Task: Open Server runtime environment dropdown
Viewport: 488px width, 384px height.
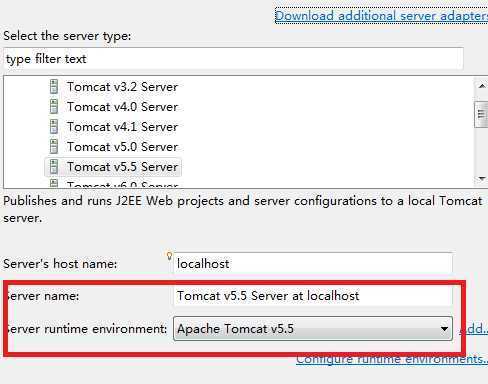Action: [313, 329]
